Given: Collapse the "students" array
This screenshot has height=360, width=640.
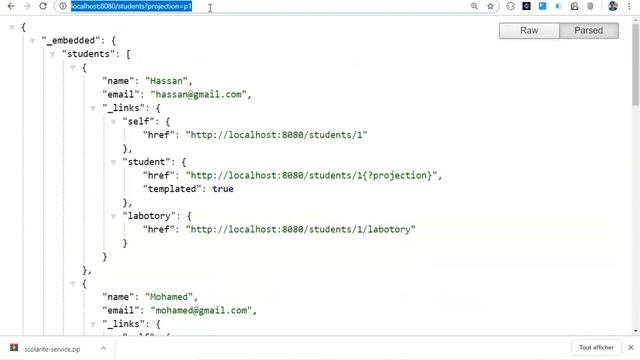Looking at the screenshot, I should click(x=52, y=54).
